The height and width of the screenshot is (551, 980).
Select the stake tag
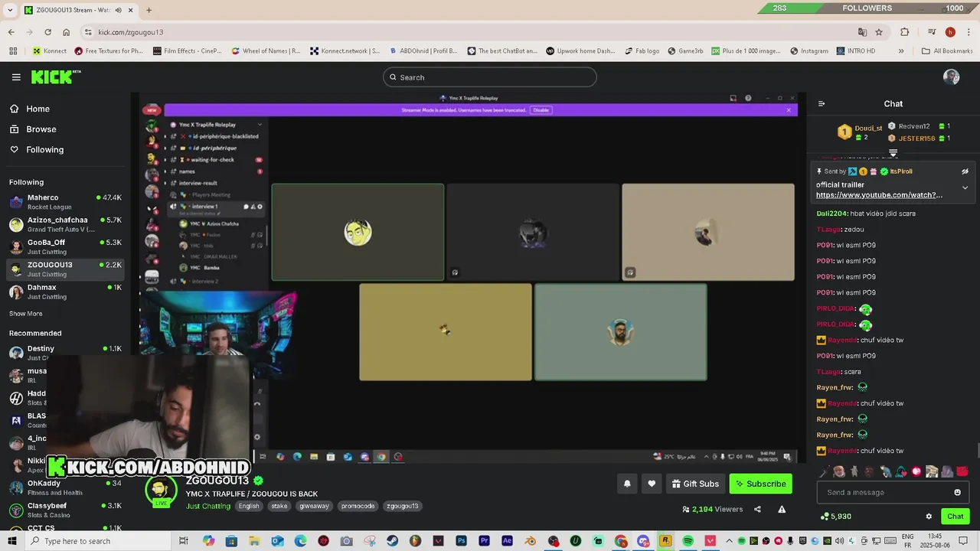[x=279, y=507]
